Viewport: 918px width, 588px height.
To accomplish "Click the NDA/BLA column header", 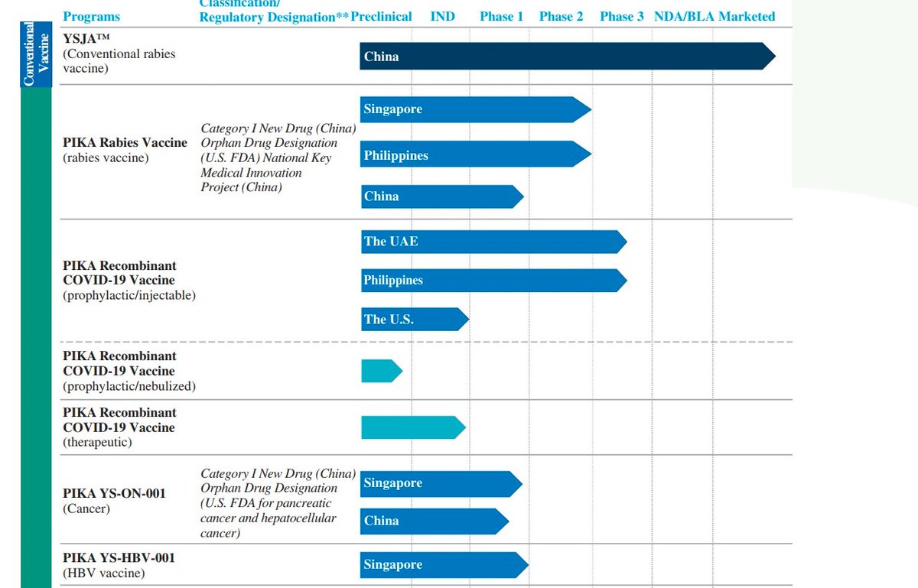I will 684,16.
